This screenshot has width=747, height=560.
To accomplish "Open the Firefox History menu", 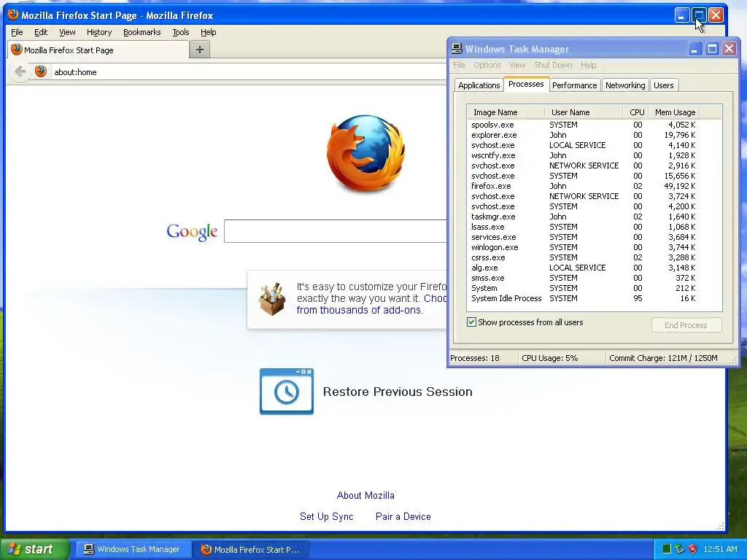I will point(99,32).
